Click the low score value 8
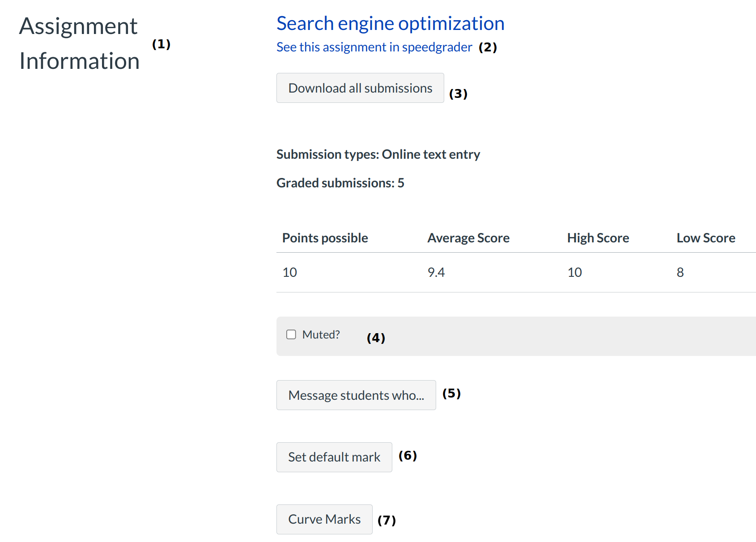Viewport: 756px width, 542px height. click(680, 272)
